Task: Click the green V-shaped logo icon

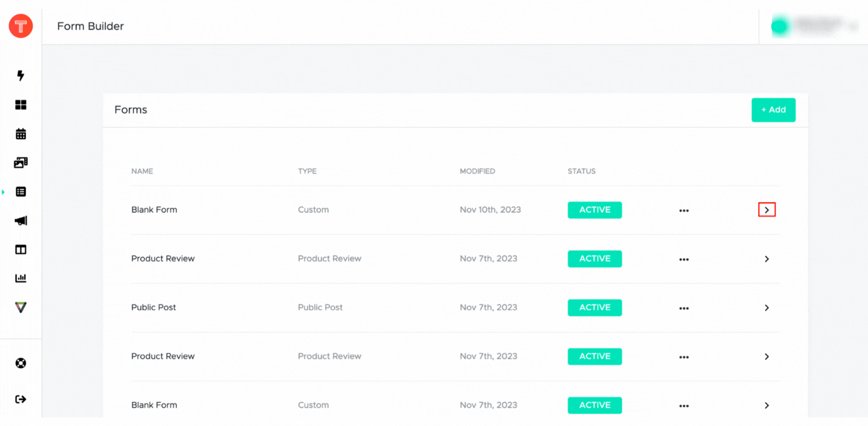Action: point(21,307)
